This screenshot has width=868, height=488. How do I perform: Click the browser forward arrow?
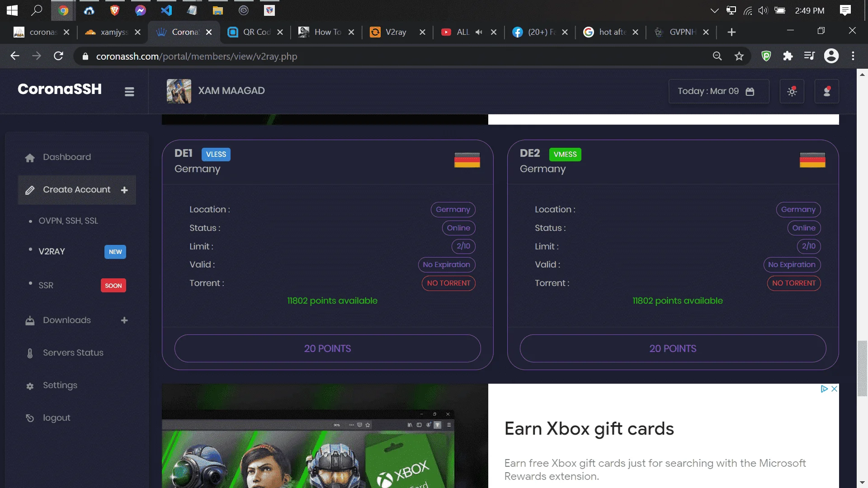[37, 56]
